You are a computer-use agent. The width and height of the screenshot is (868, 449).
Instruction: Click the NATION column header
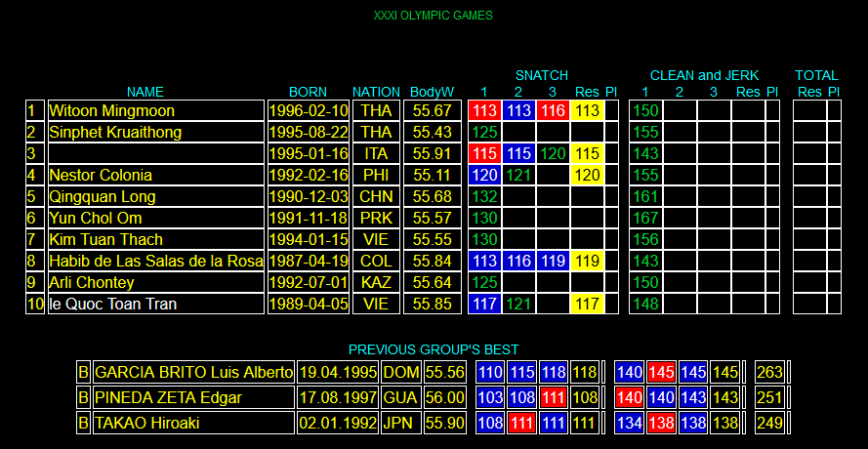click(377, 92)
